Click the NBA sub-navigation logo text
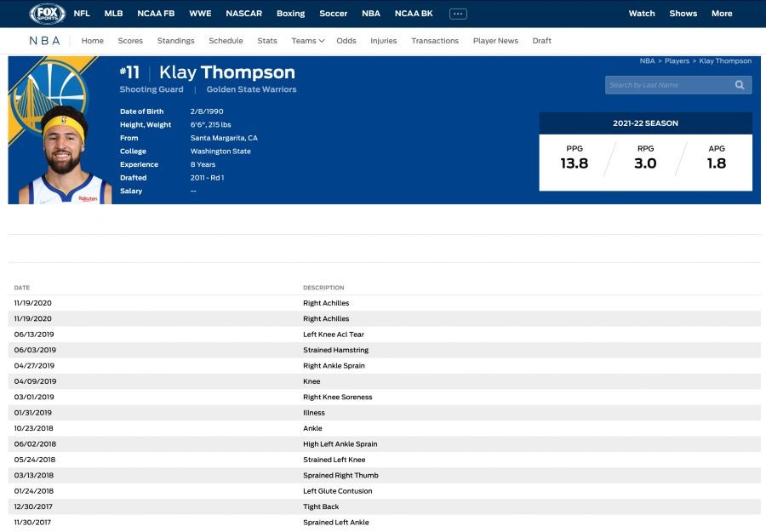The width and height of the screenshot is (766, 532). tap(44, 41)
